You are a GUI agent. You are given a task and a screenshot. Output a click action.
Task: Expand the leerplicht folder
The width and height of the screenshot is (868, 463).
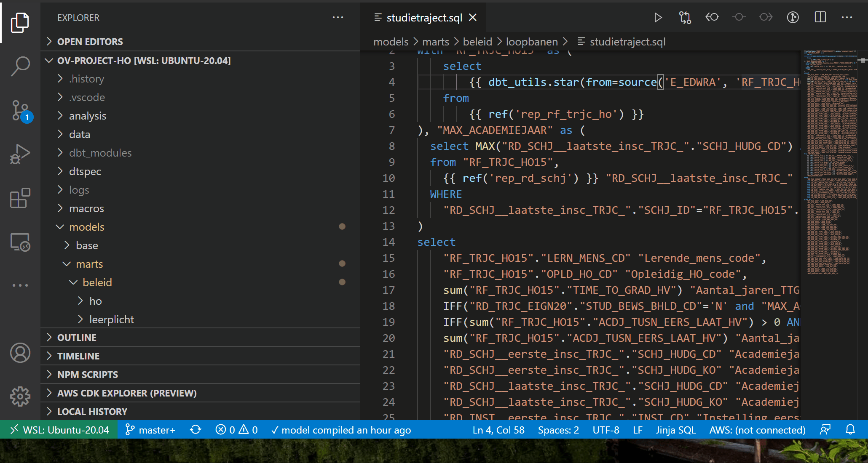click(x=111, y=319)
